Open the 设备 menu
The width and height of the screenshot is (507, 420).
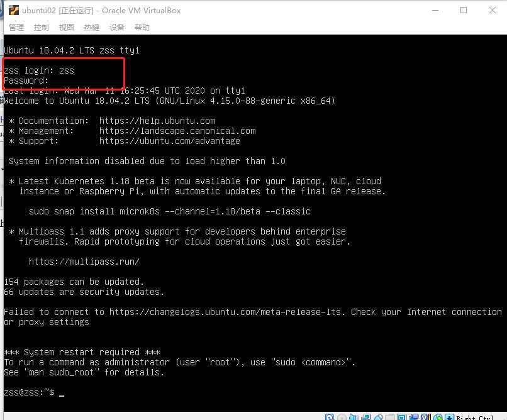coord(117,28)
